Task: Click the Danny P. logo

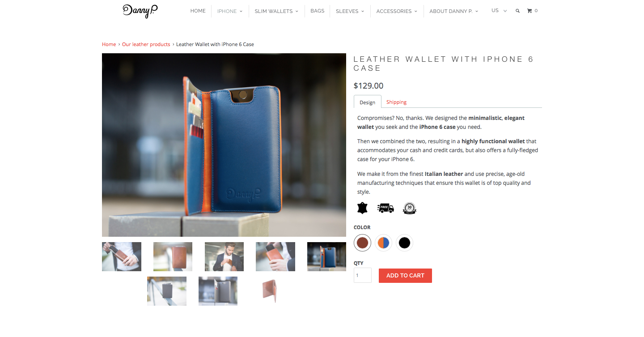Action: pos(140,11)
